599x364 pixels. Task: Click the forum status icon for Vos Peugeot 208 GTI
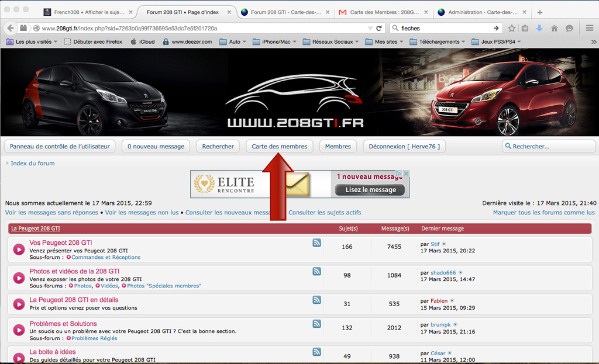[19, 249]
